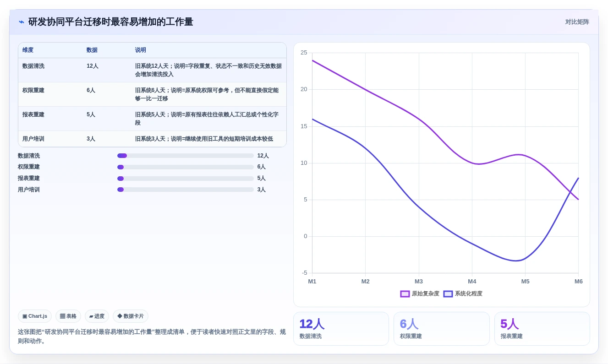Click the M1 axis label
Viewport: 608px width, 364px height.
pyautogui.click(x=312, y=282)
